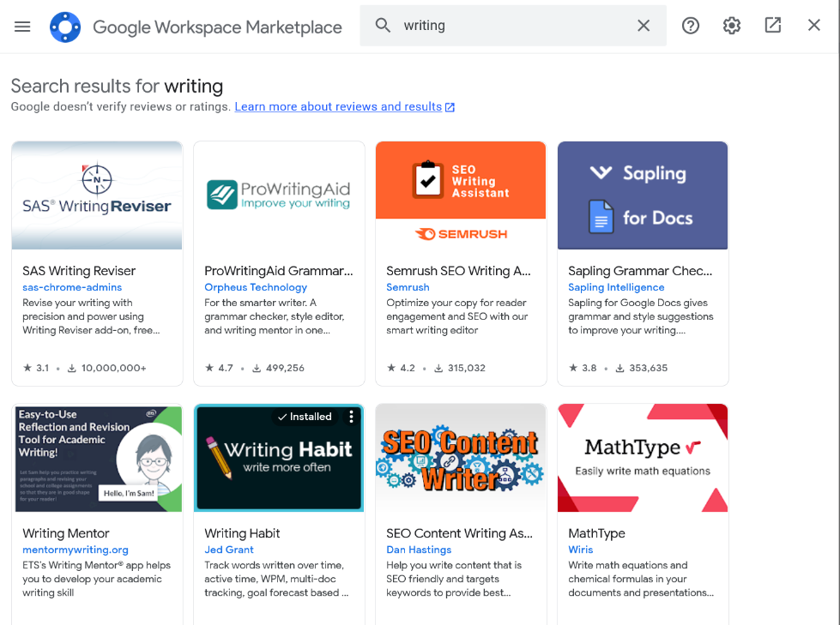Open the MathType banner image

tap(643, 458)
